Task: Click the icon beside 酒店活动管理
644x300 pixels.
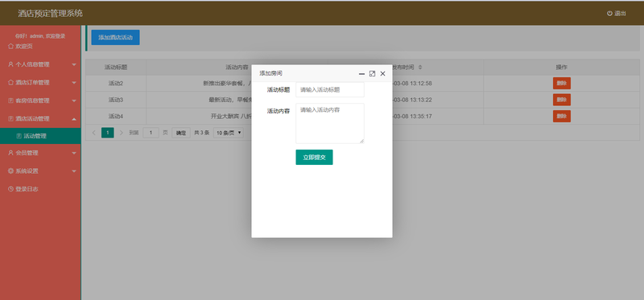Action: [10, 118]
